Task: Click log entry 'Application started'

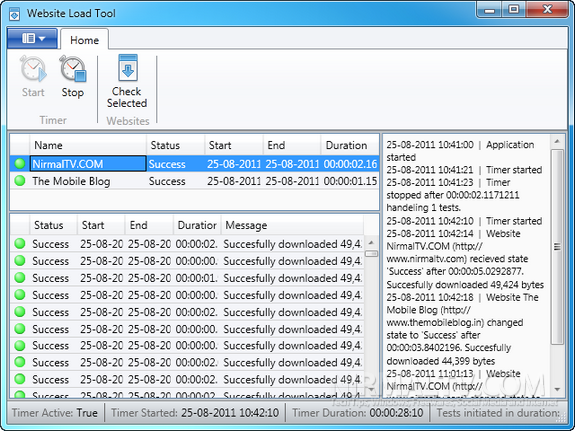Action: [460, 151]
